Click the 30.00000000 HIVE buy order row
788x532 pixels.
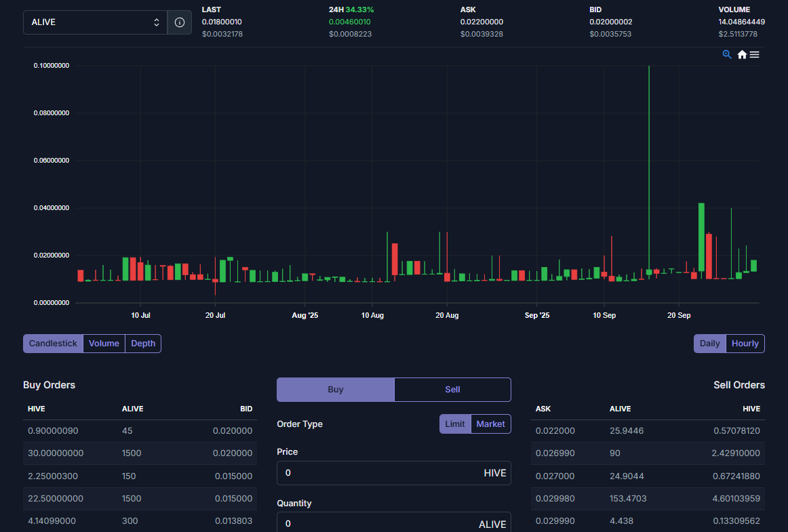pos(140,453)
